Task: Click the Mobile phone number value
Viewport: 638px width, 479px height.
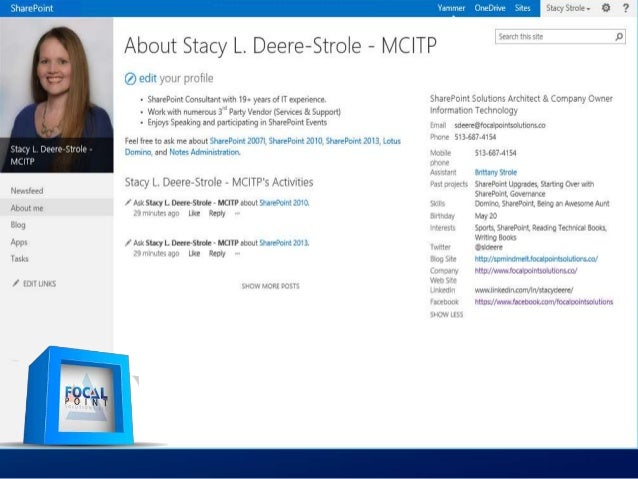Action: [495, 153]
